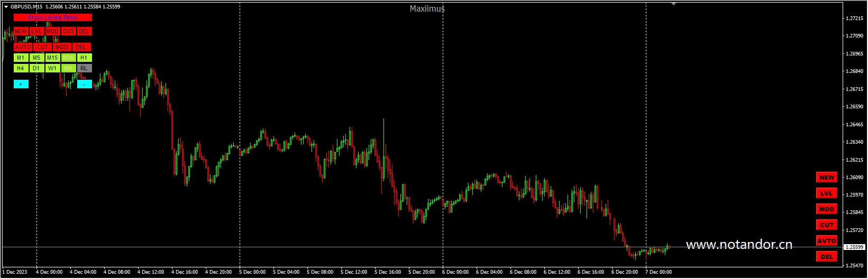Click CUT in the right-side button column

tap(827, 225)
